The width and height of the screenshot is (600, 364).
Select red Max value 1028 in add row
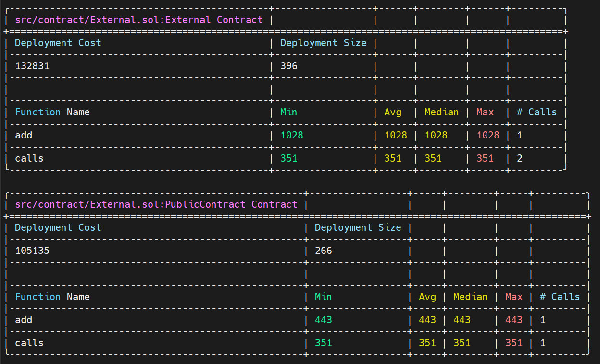pos(488,135)
